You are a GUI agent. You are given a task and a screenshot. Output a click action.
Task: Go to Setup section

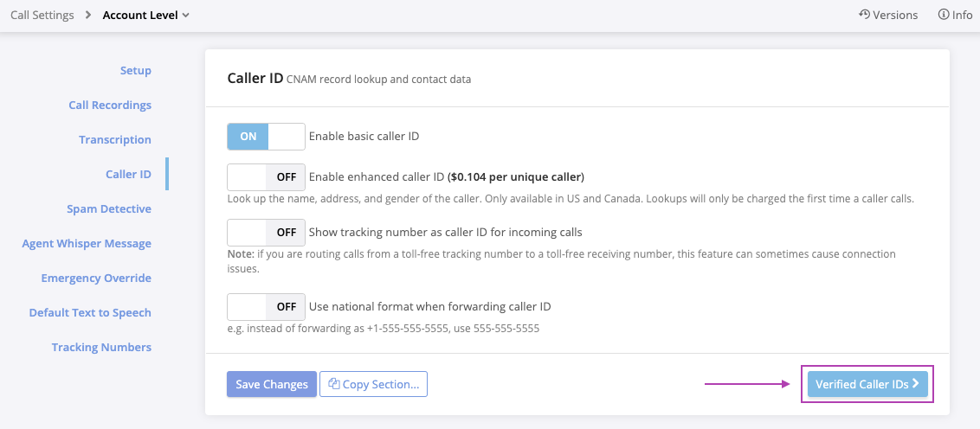tap(135, 71)
